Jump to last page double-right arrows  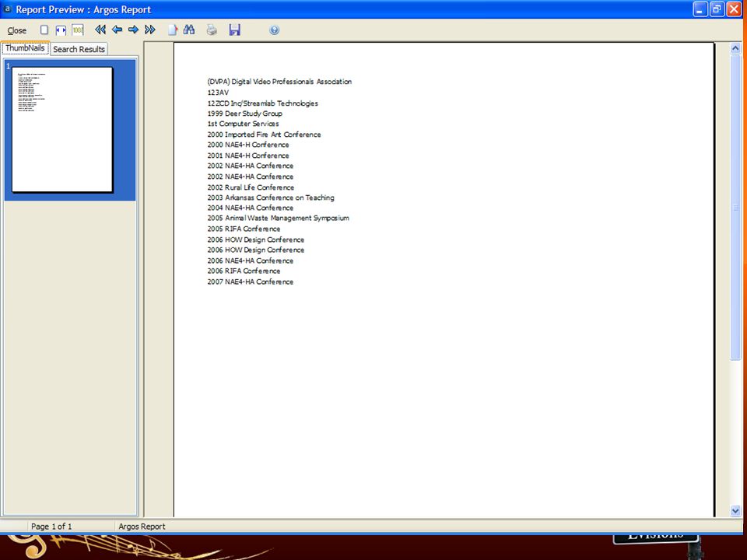(x=150, y=30)
